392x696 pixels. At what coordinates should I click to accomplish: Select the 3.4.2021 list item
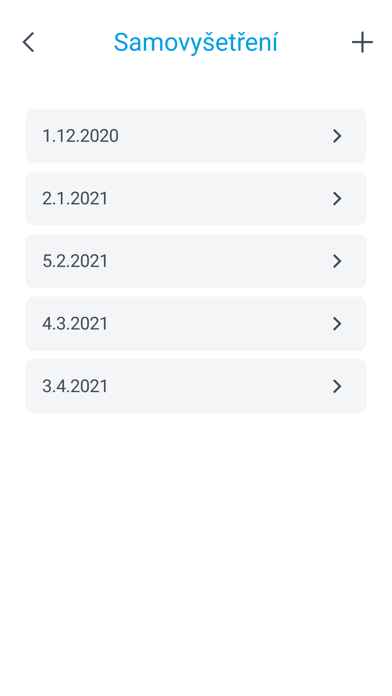pos(196,386)
